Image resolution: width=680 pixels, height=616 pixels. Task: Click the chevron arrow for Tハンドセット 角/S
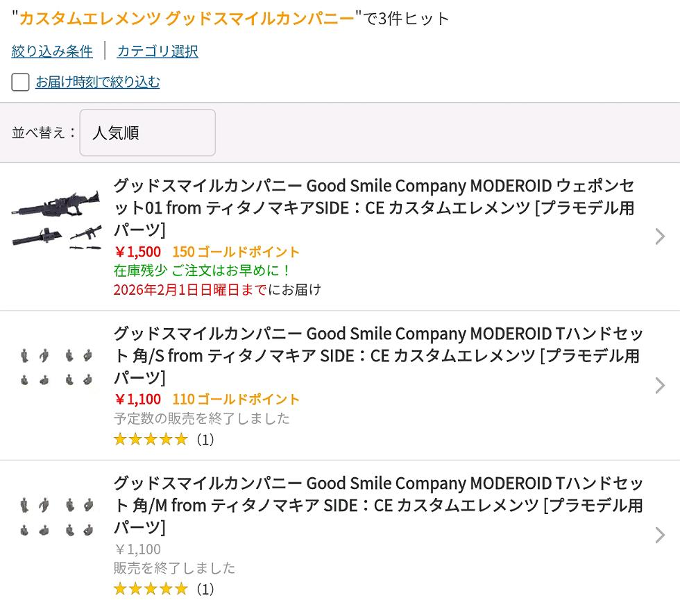tap(659, 386)
